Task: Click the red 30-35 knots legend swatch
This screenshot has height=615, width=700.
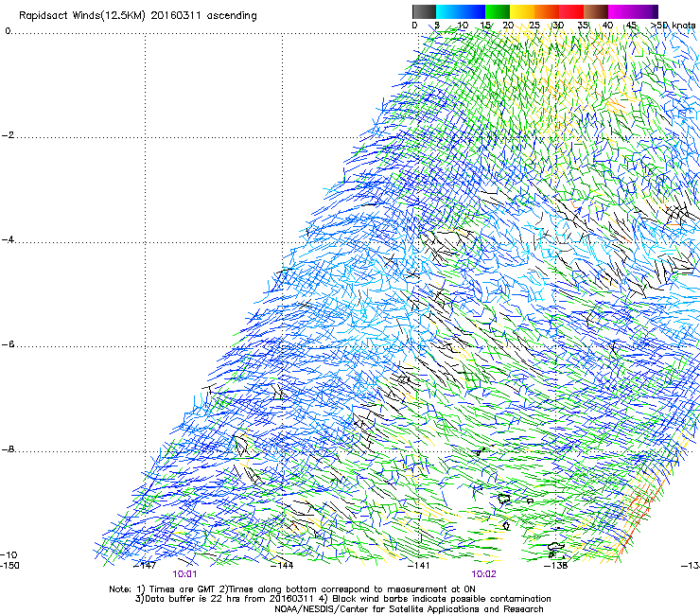Action: pyautogui.click(x=571, y=11)
